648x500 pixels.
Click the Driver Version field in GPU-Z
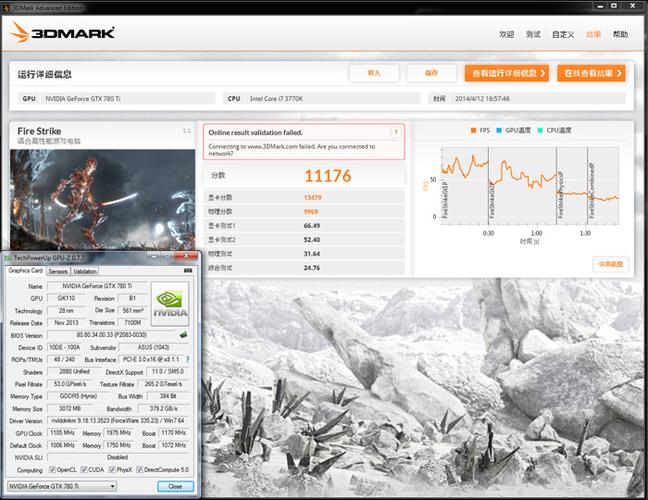point(118,421)
